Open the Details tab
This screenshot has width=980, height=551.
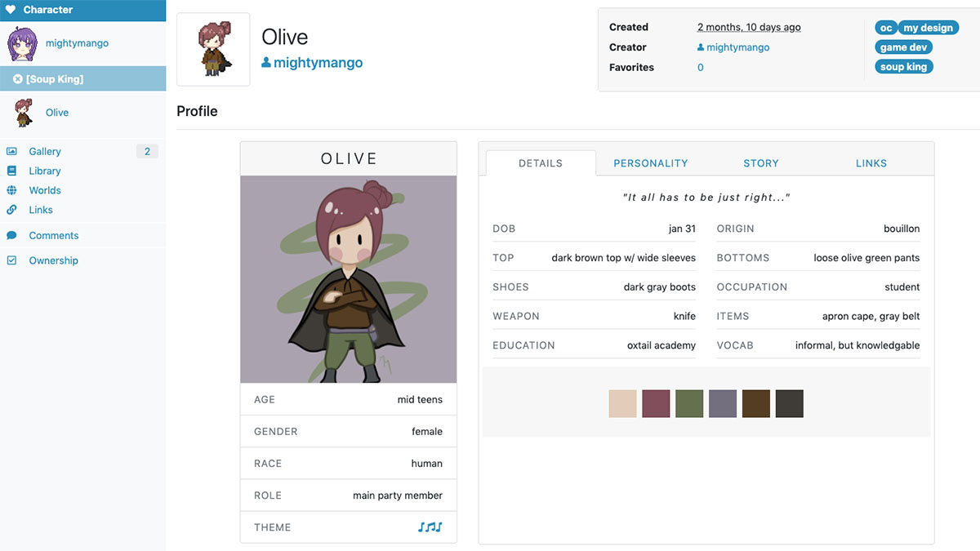pos(541,163)
